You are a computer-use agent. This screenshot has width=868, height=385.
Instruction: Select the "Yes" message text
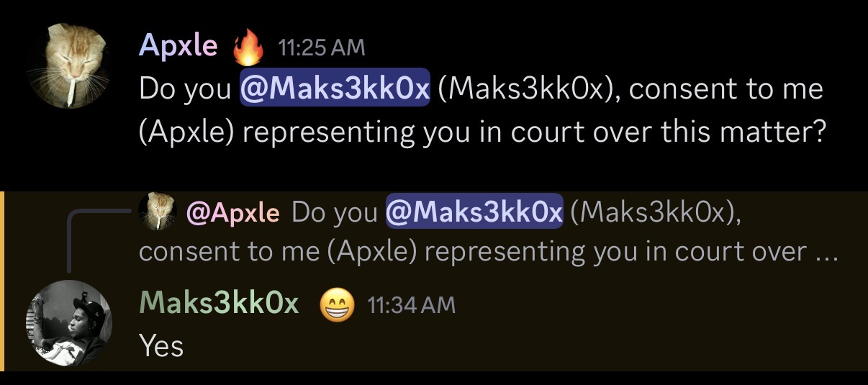161,346
